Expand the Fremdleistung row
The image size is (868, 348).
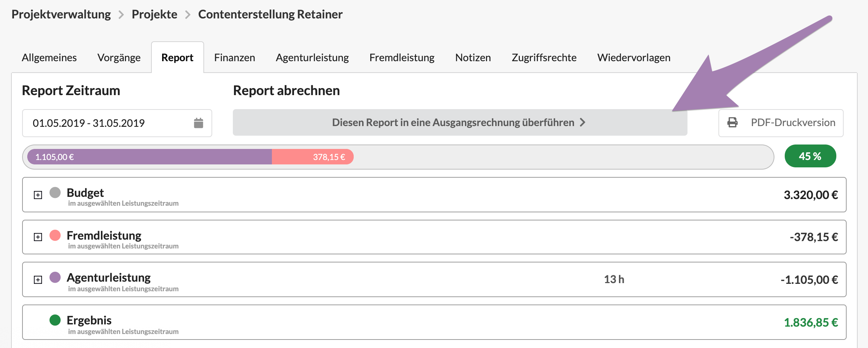[x=38, y=237]
